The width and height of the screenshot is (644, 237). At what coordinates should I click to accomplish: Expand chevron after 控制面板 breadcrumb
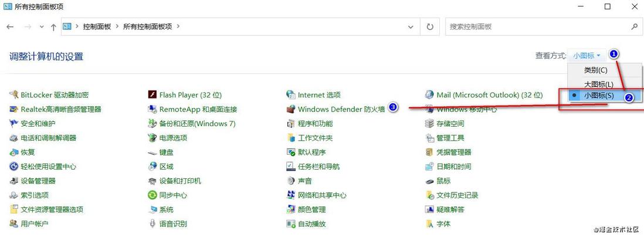click(x=117, y=26)
